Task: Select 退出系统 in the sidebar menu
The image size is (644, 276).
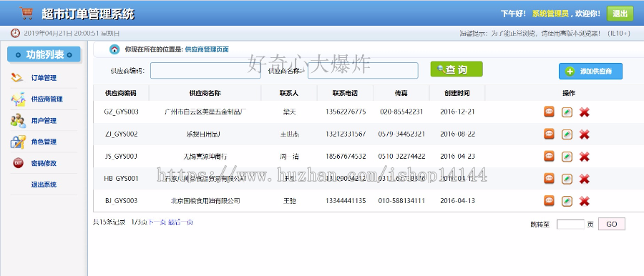Action: click(x=44, y=184)
